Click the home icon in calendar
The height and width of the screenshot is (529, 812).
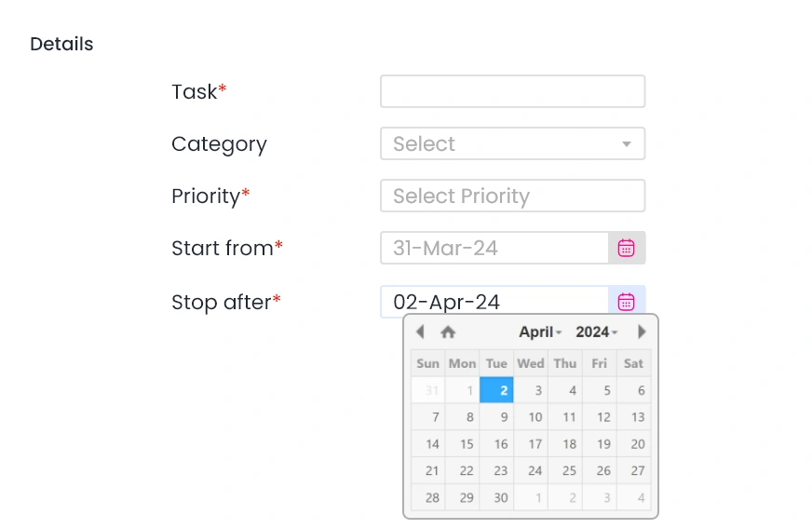(448, 332)
